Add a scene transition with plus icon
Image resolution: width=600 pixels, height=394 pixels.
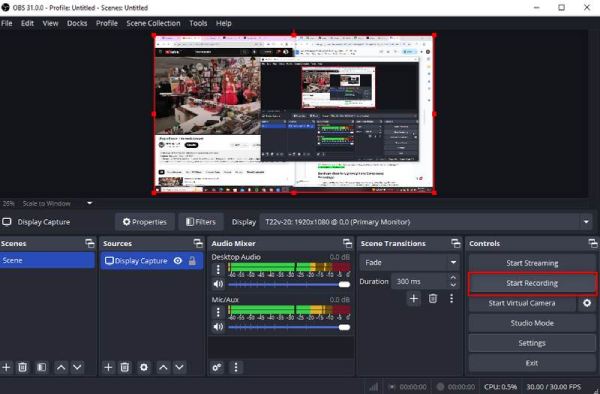(x=414, y=298)
